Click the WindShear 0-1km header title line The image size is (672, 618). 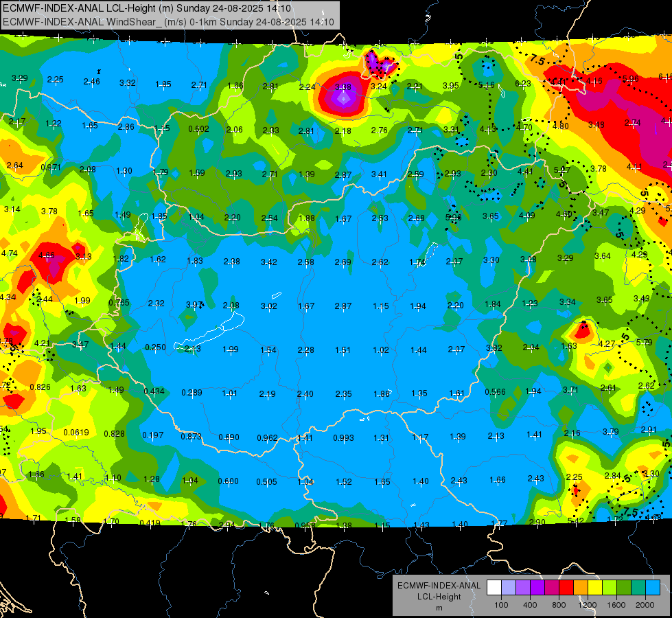point(168,22)
